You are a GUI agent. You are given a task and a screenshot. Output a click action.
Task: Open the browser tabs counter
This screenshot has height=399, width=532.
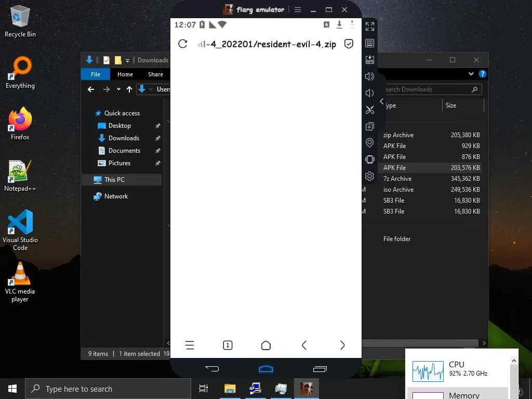[228, 345]
